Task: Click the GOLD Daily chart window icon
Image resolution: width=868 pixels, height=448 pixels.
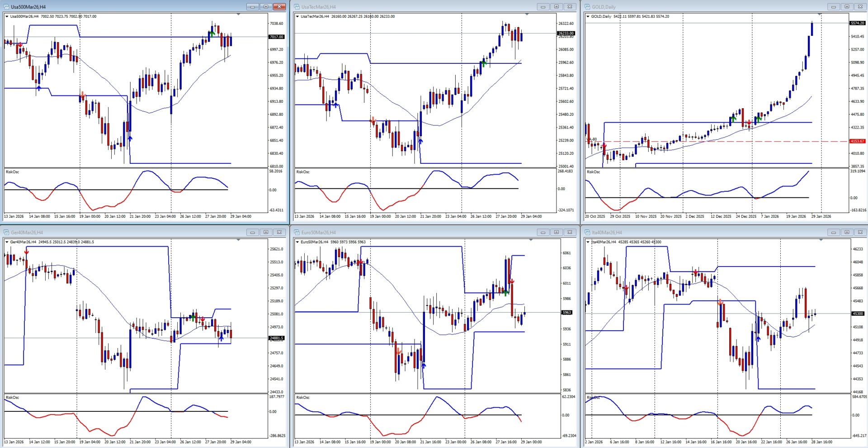Action: coord(588,7)
